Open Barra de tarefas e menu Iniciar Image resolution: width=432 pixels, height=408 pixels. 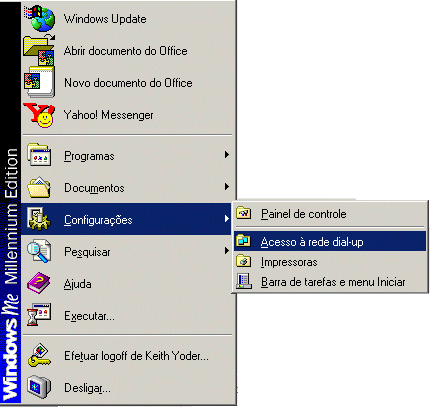pos(330,282)
